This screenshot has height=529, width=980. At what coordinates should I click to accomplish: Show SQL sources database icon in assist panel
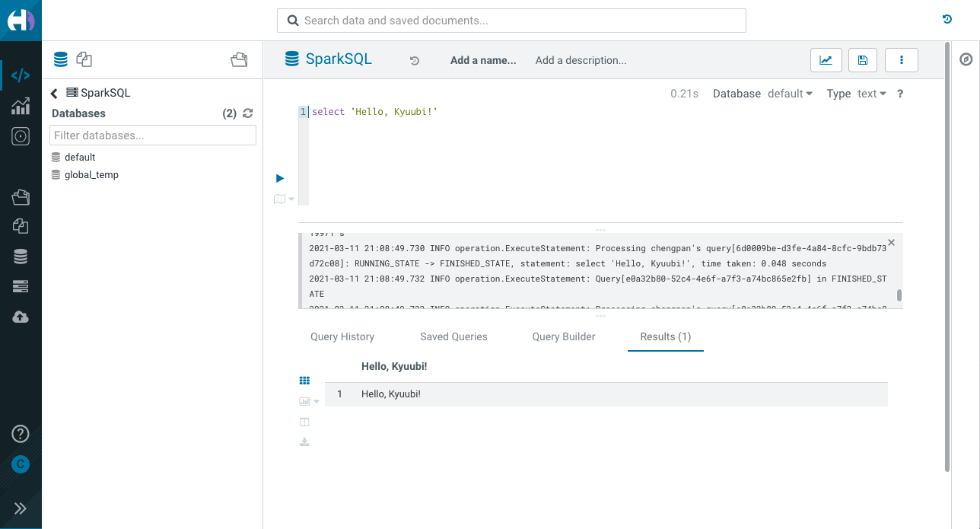tap(60, 59)
